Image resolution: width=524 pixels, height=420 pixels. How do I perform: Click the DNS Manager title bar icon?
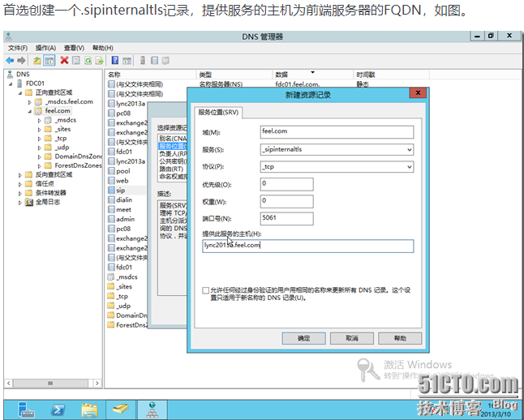tap(9, 36)
